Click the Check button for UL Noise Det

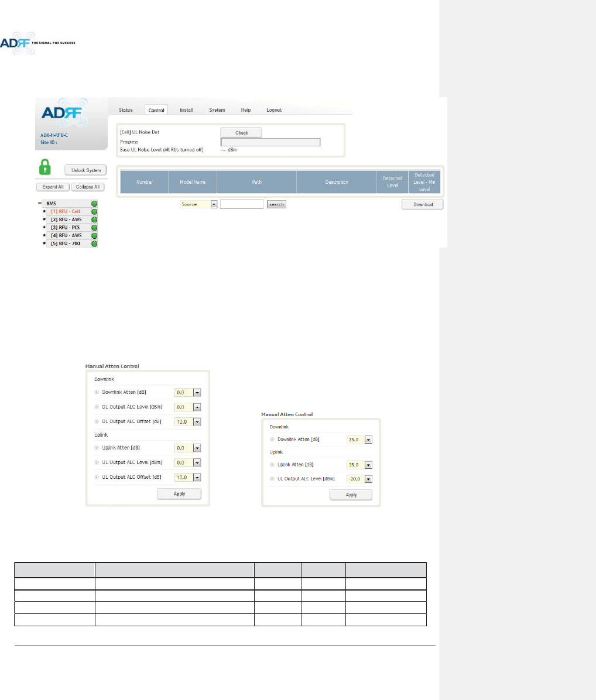(241, 133)
